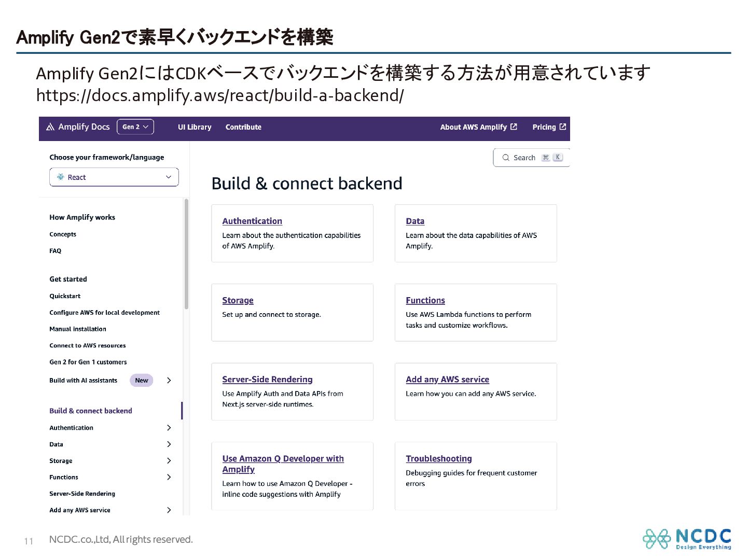The height and width of the screenshot is (560, 747).
Task: Open the Contribute nav item
Action: 243,127
